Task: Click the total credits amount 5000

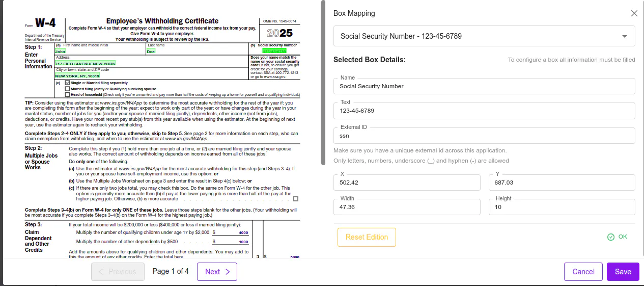Action: 295,257
